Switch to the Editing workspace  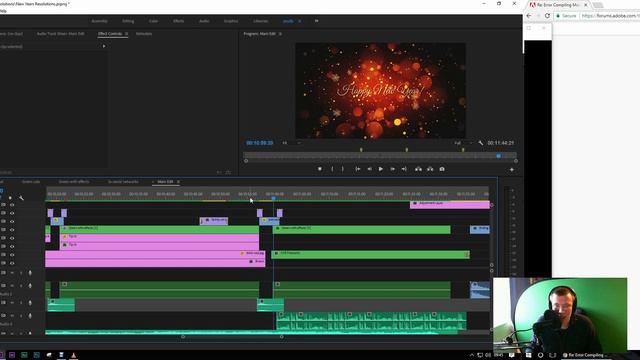click(128, 21)
